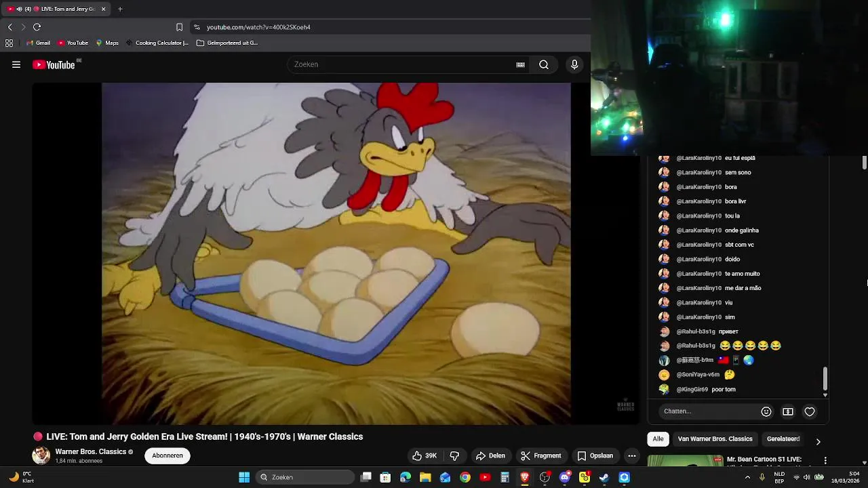Open Mr. Bean Cartoon S1 LIVE thumbnail
The image size is (868, 488).
(x=685, y=461)
